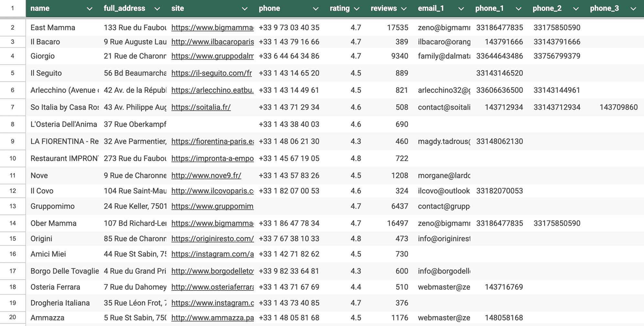Open the full_address column dropdown
This screenshot has height=326, width=644.
click(157, 8)
